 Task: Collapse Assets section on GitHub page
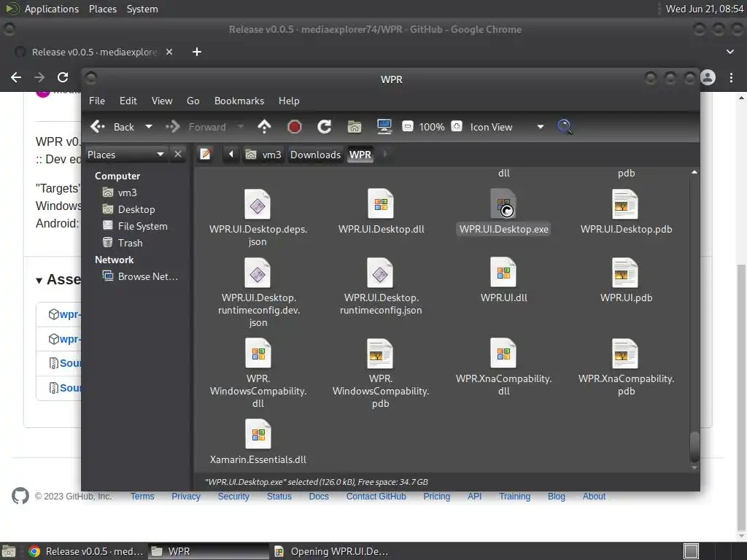[39, 280]
